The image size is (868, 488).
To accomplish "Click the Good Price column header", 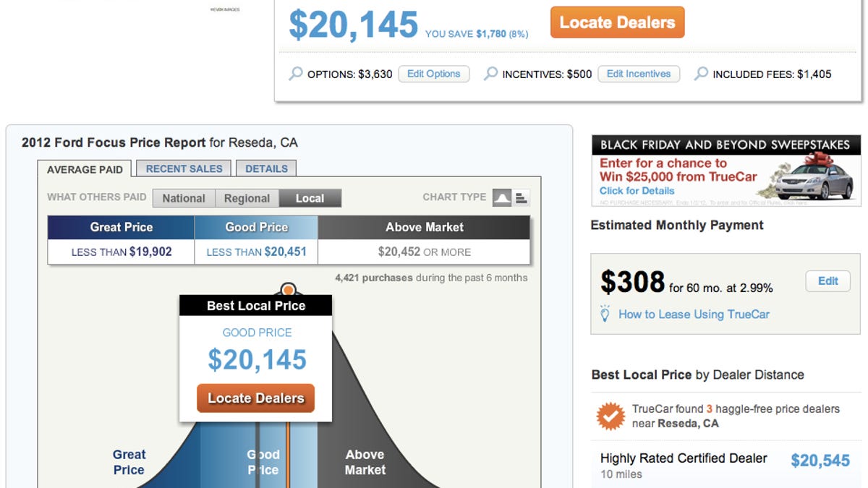I will click(x=256, y=227).
